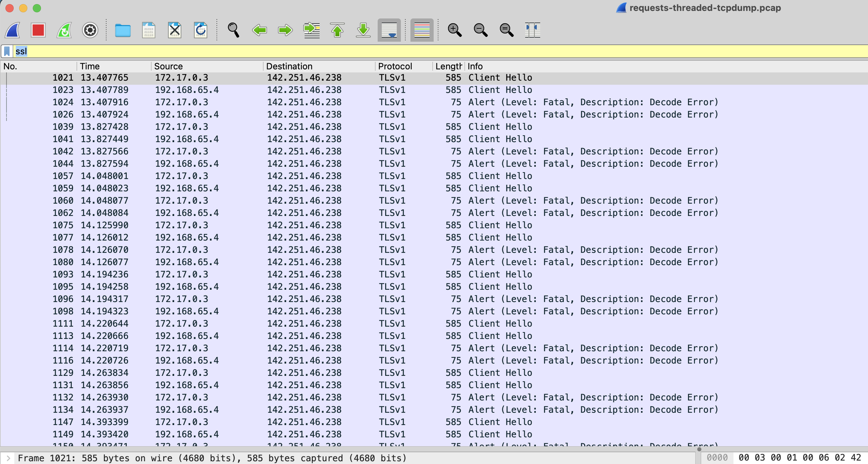Select packet 1075 Client Hello row
Image resolution: width=868 pixels, height=464 pixels.
[434, 225]
